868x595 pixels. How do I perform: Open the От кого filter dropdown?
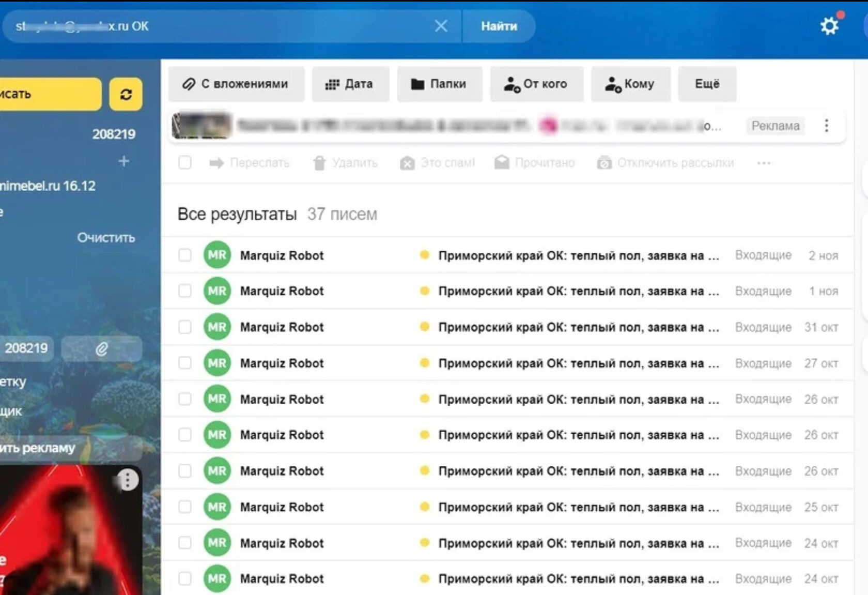pyautogui.click(x=536, y=84)
